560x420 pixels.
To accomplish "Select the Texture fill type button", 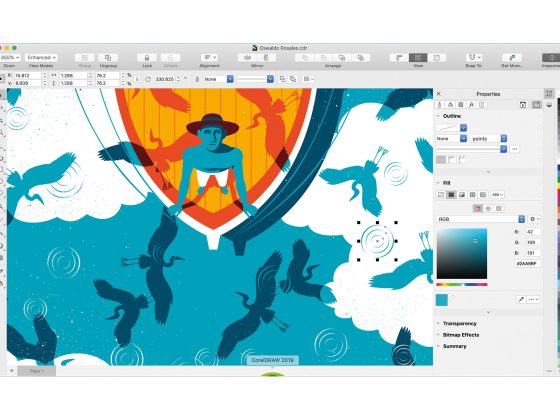I will pyautogui.click(x=483, y=195).
